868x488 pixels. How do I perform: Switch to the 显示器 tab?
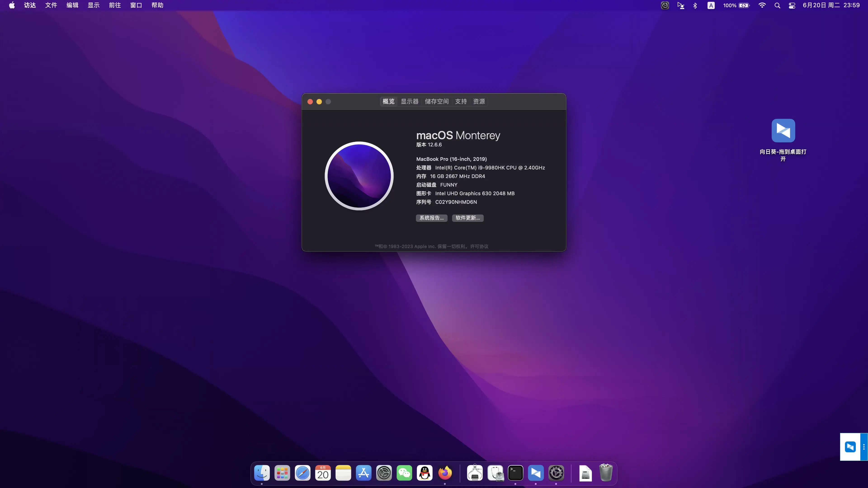409,101
